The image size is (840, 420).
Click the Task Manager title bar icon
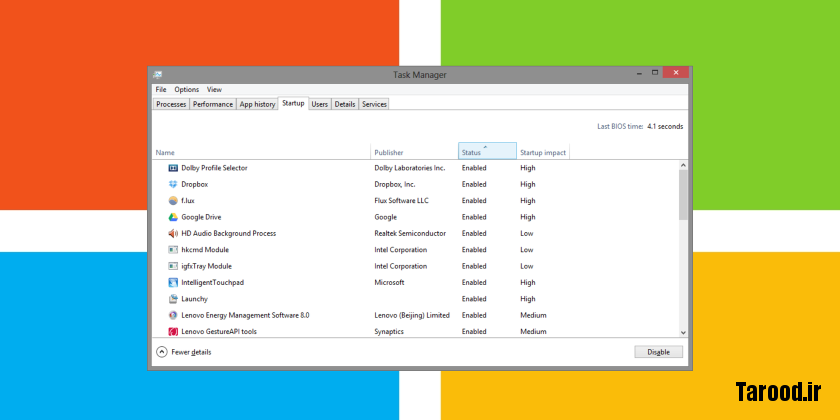[x=158, y=74]
